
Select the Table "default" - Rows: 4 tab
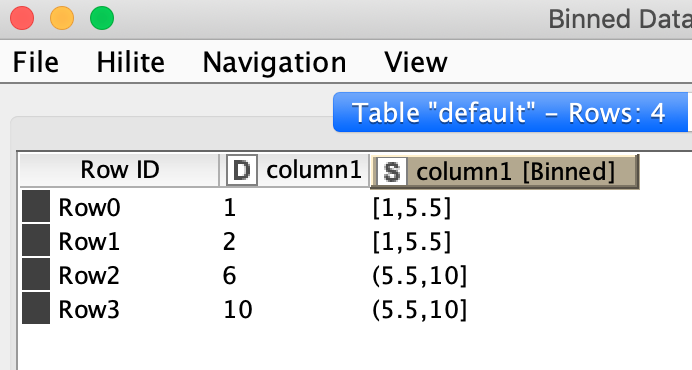(x=510, y=113)
